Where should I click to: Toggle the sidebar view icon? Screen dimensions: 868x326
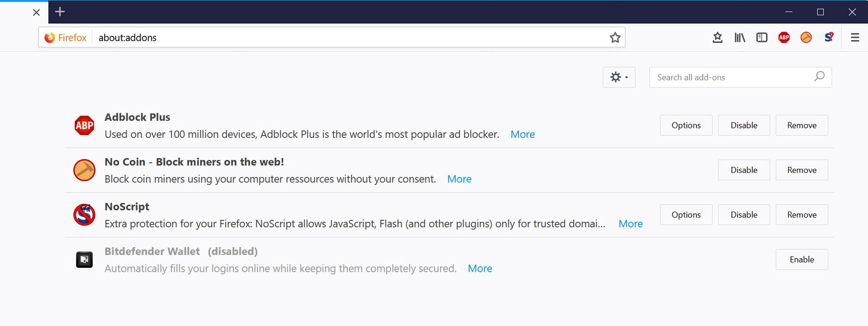point(762,37)
